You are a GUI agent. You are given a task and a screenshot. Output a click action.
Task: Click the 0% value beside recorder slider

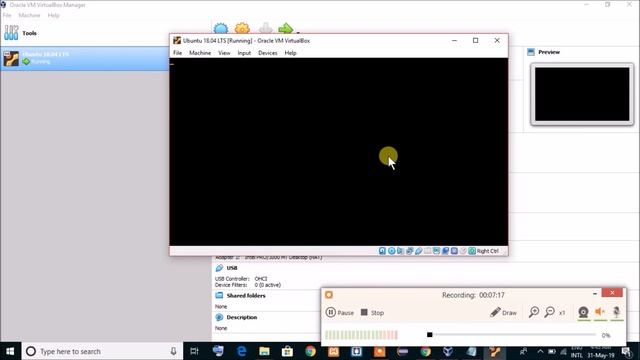click(x=606, y=335)
